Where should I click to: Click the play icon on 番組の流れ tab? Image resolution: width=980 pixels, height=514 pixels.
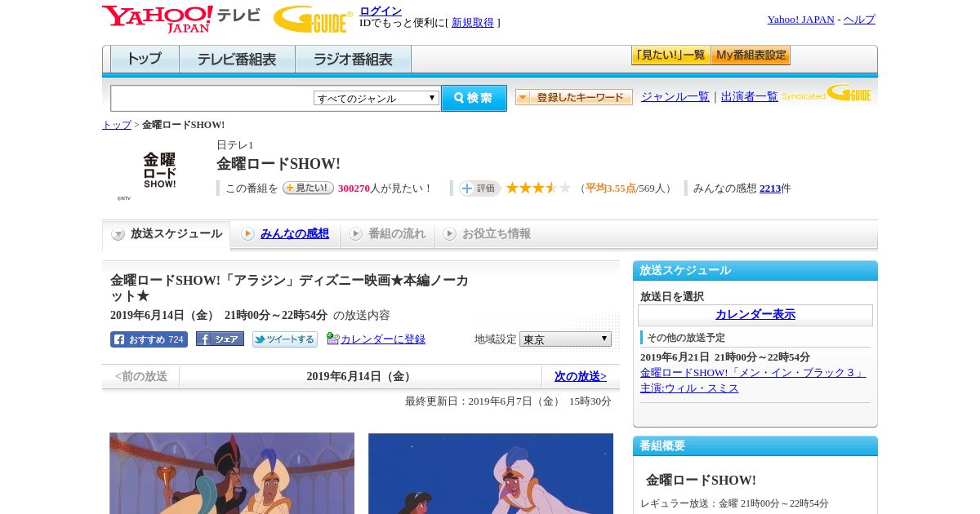point(355,234)
